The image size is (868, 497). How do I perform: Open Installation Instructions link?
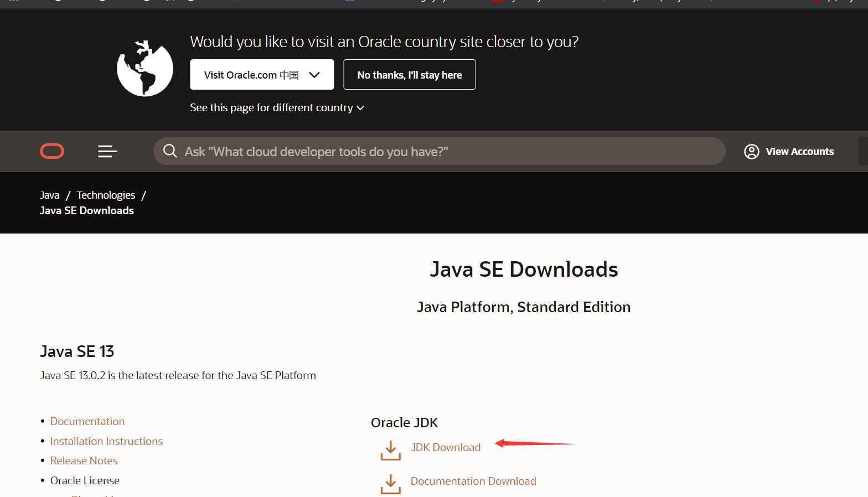[106, 441]
